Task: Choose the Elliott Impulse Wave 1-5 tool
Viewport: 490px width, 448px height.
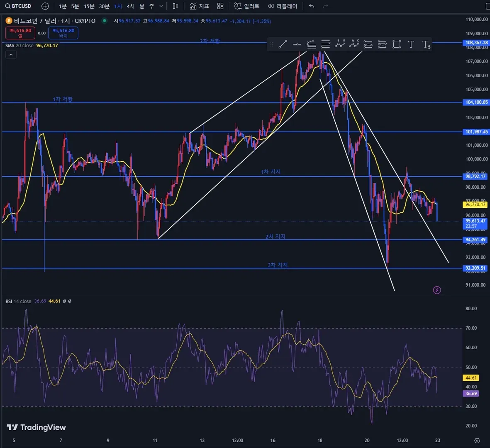Action: click(340, 44)
